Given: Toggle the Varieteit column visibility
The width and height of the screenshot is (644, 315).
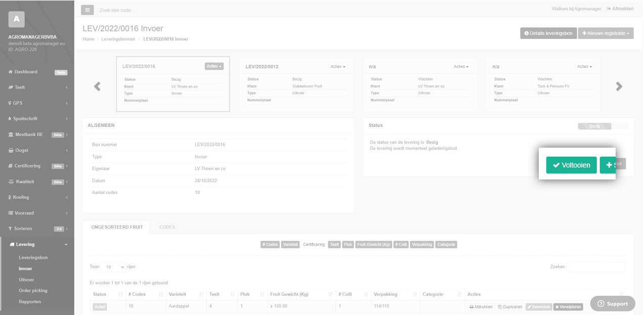Looking at the screenshot, I should pos(290,245).
